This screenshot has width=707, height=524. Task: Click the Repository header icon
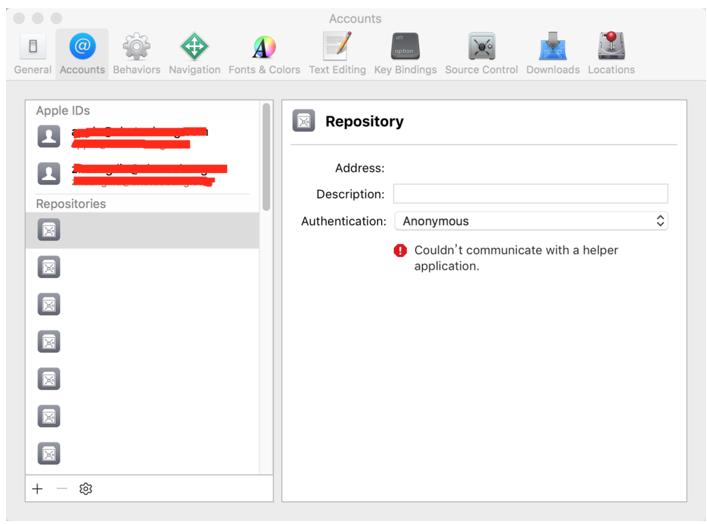[x=303, y=121]
